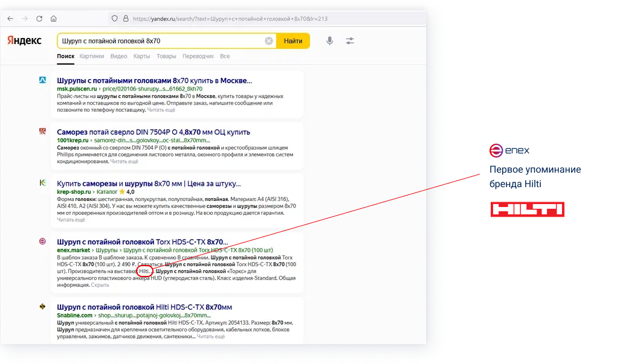Click the enex.market result favicon
Viewport: 643px width, 364px height.
43,241
